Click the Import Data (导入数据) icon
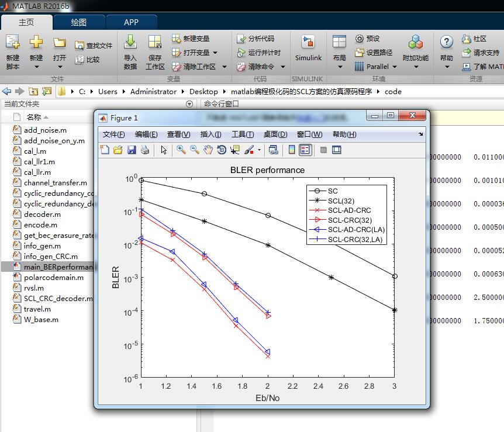 click(x=130, y=42)
